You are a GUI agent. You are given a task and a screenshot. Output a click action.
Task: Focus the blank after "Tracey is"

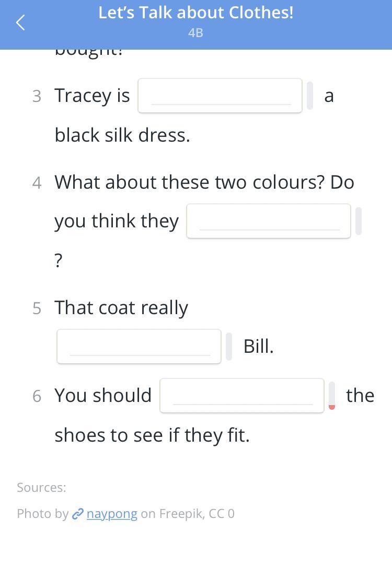(x=220, y=96)
